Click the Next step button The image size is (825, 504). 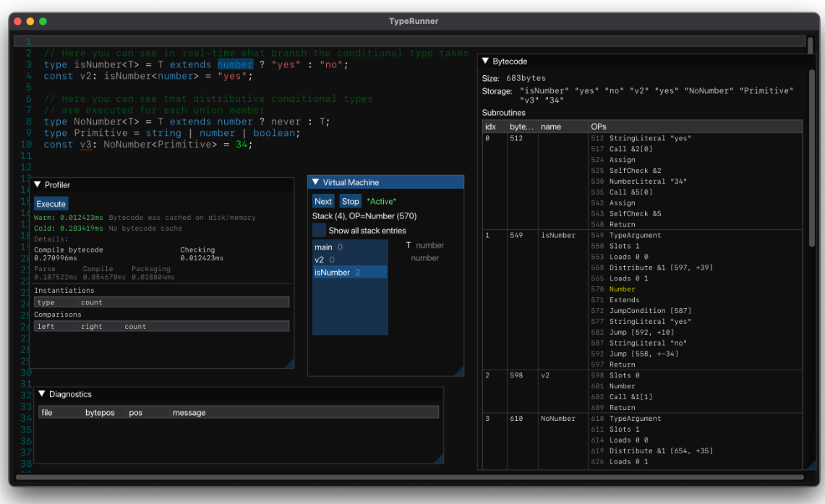pos(323,200)
